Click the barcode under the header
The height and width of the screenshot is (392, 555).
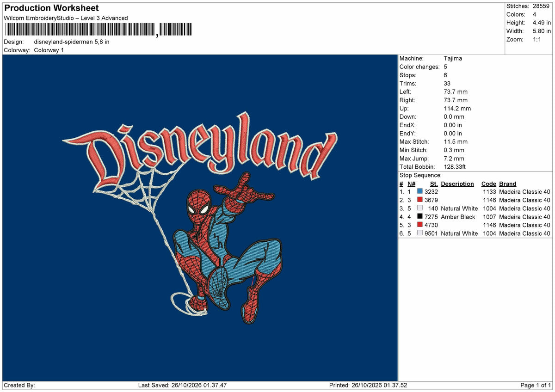pyautogui.click(x=98, y=30)
